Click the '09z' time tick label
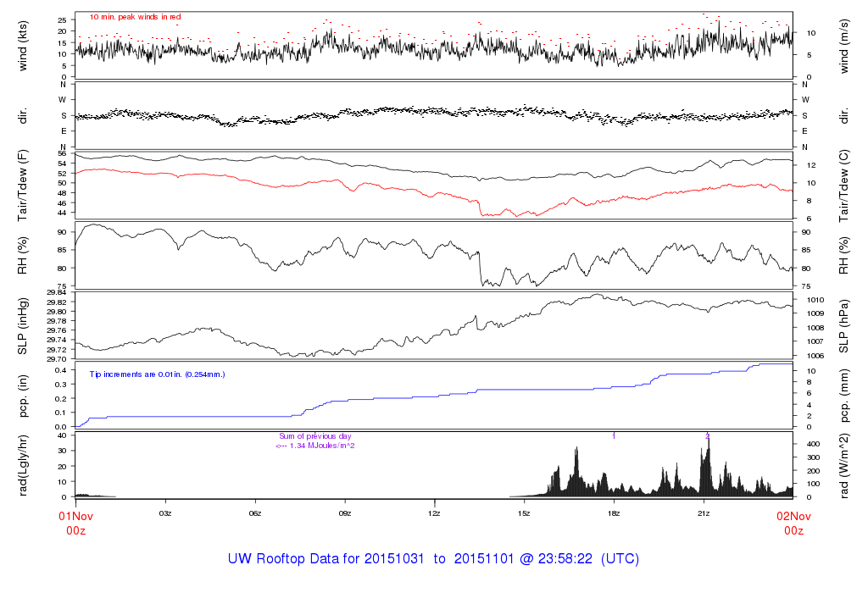 (344, 513)
